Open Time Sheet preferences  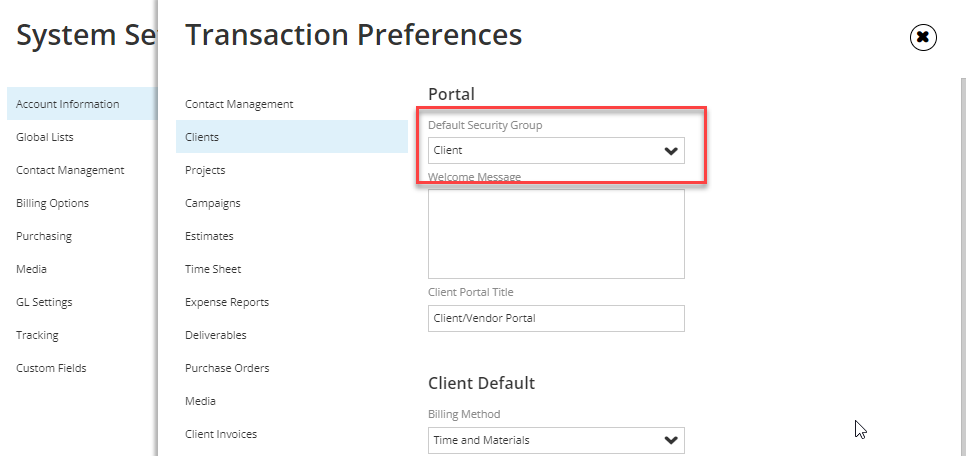coord(213,269)
